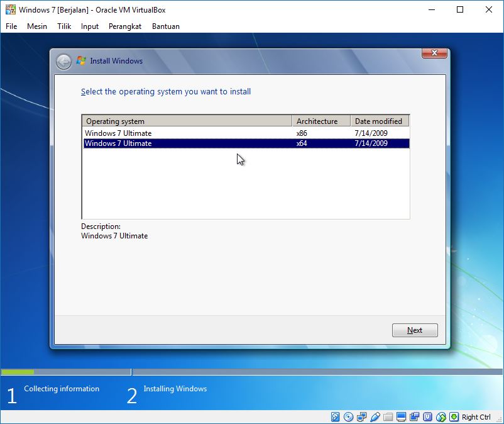Click the Select the operating system heading
This screenshot has height=424, width=504.
166,92
